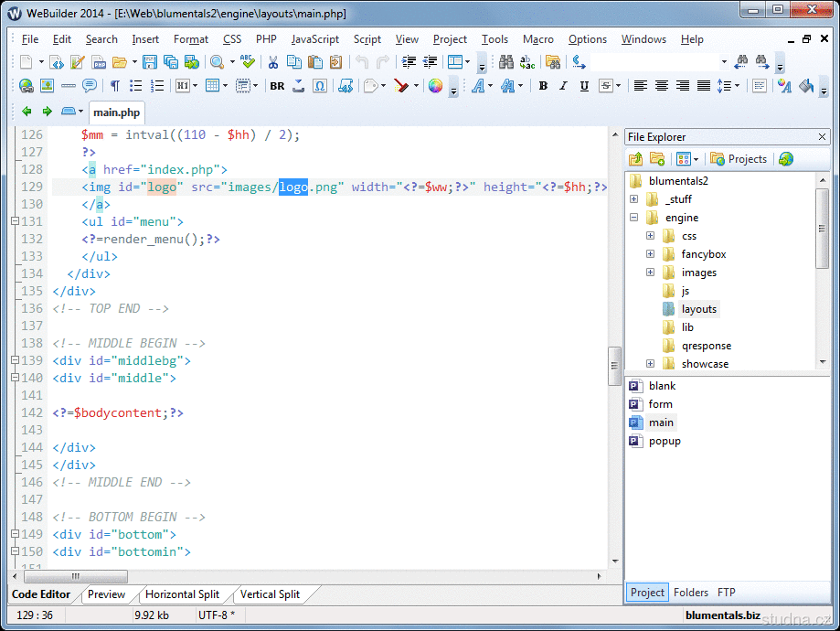Open the heading H1 dropdown arrow

click(194, 86)
